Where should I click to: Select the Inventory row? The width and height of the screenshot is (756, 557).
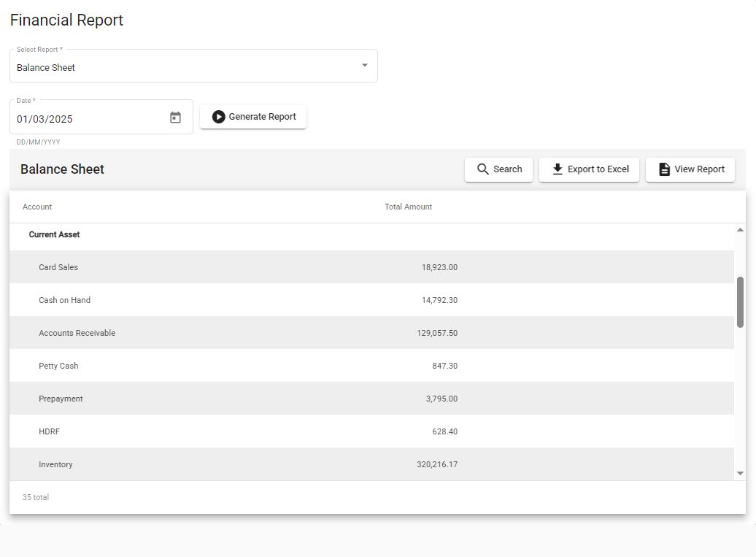(x=371, y=464)
